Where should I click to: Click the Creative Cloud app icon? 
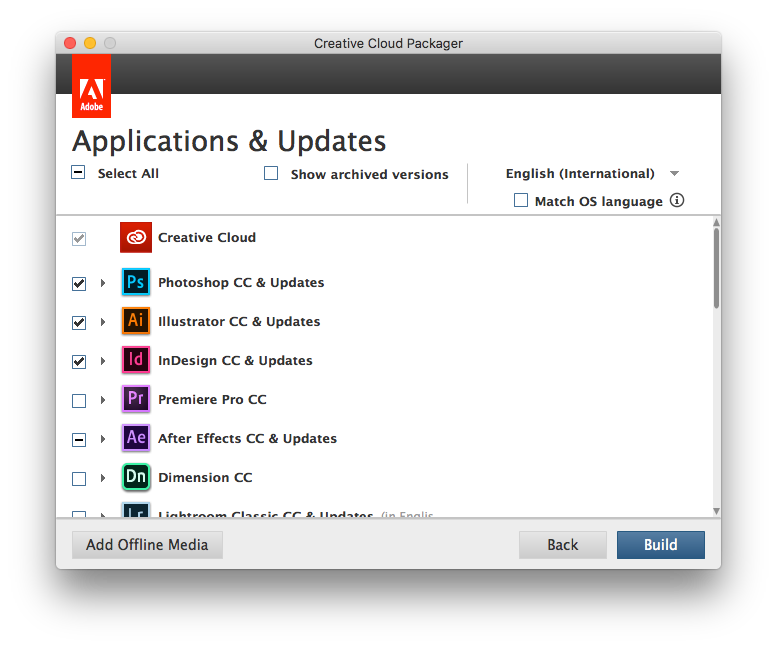(136, 237)
